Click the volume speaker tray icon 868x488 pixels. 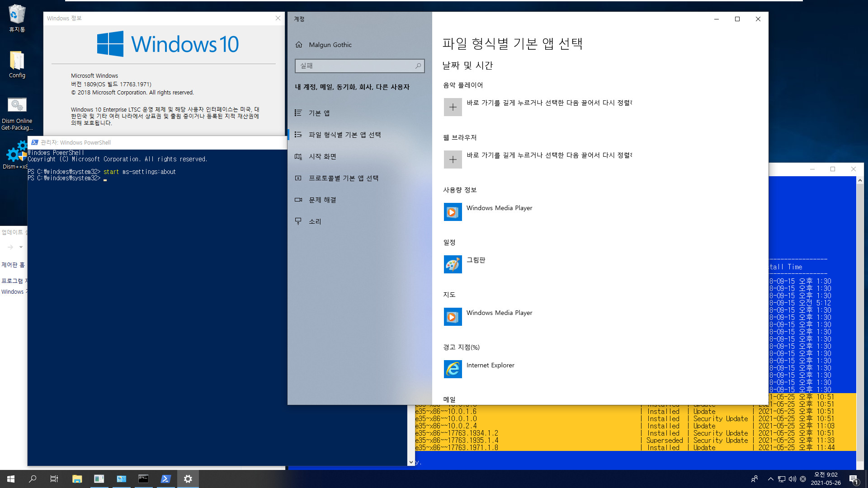(x=792, y=479)
